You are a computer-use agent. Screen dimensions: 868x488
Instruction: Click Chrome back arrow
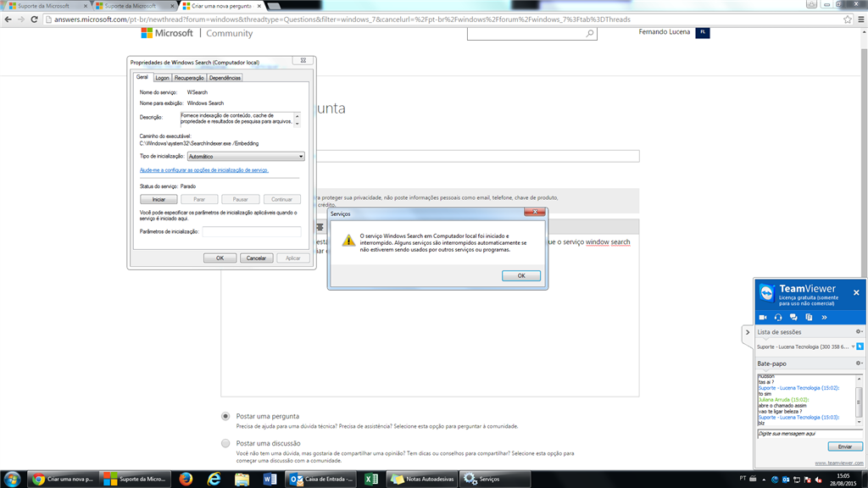click(8, 19)
